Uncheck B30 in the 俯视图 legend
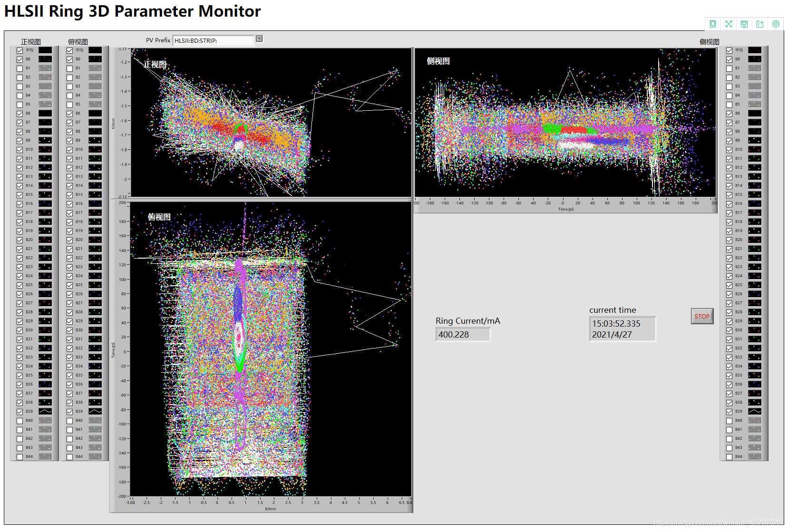 (x=69, y=330)
